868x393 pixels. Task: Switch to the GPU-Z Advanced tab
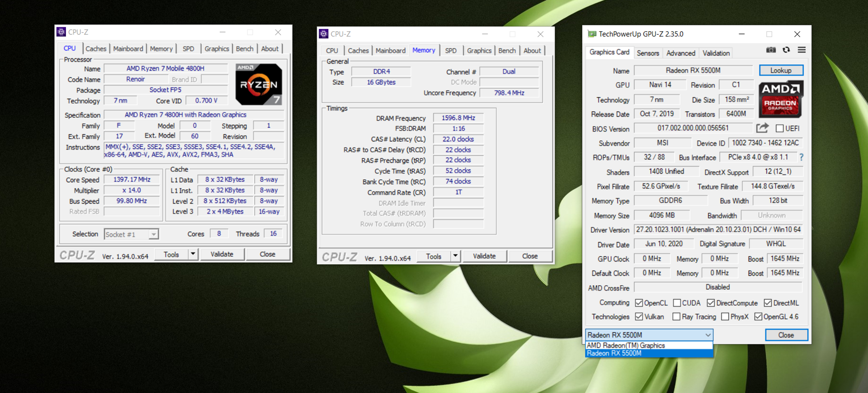tap(680, 53)
